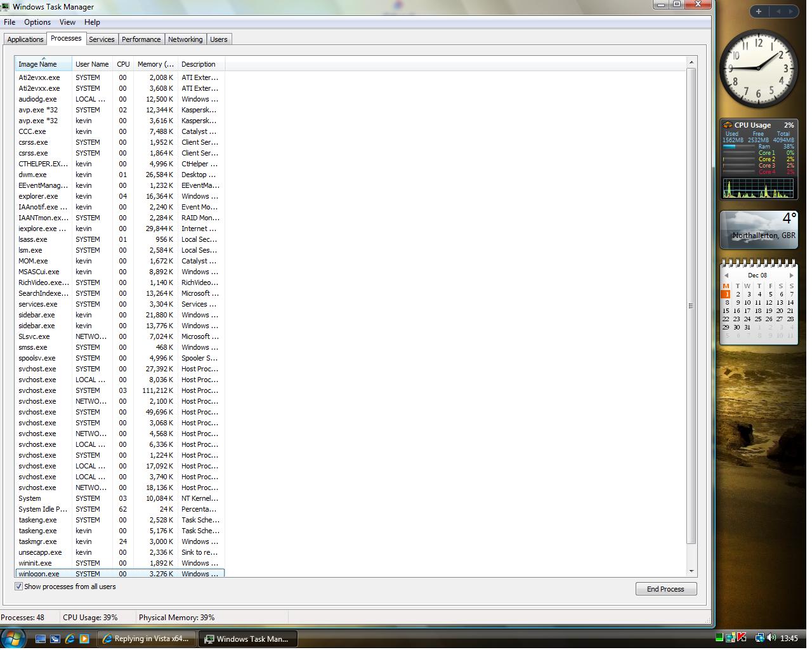This screenshot has width=812, height=650.
Task: Select the audiodg.exe process row
Action: 119,99
